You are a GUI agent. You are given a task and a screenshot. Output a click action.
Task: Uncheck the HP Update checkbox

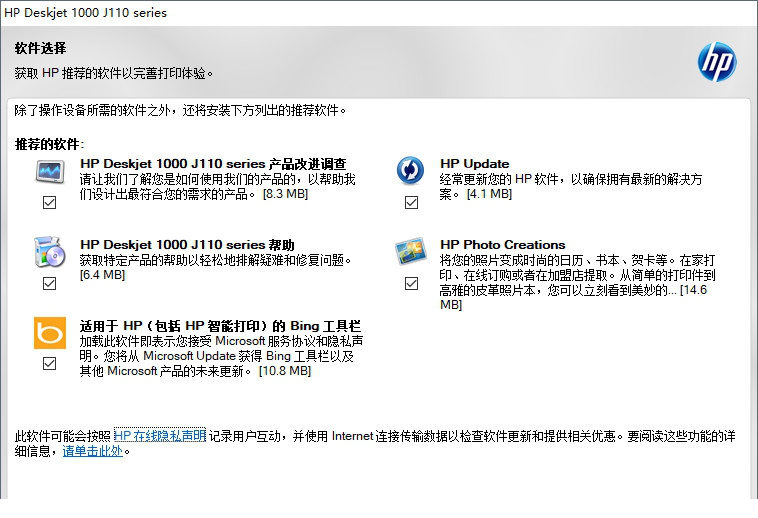pyautogui.click(x=411, y=202)
